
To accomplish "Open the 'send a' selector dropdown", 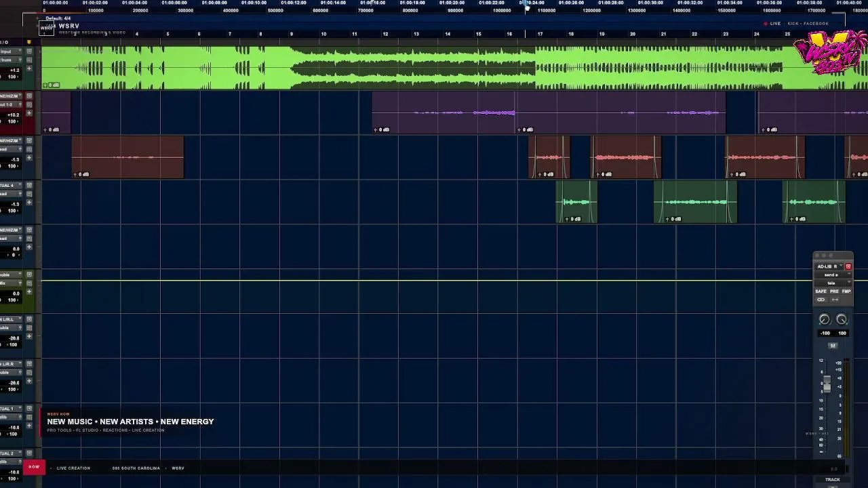I will click(x=832, y=275).
